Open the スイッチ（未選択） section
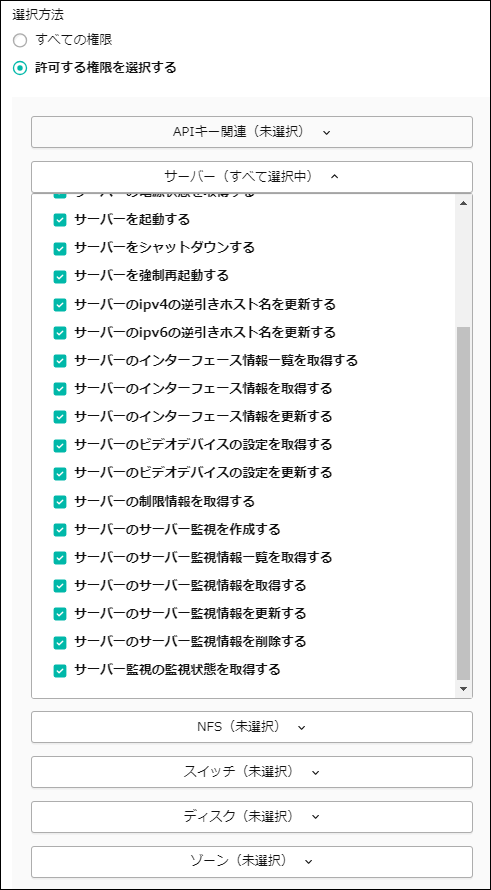Viewport: 491px width, 890px height. point(251,772)
